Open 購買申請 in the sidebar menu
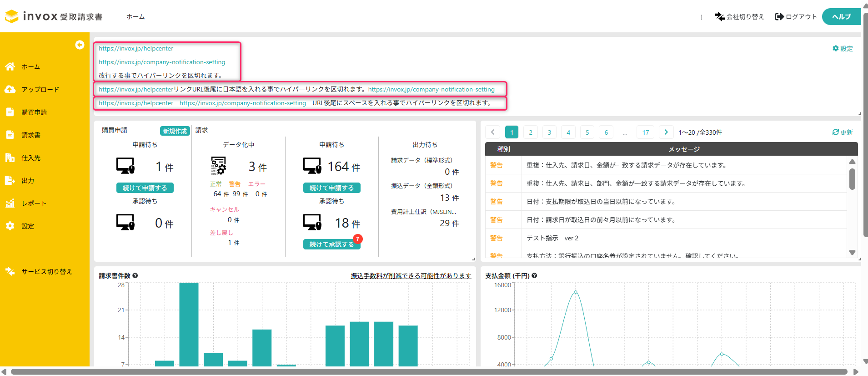The width and height of the screenshot is (868, 376). click(34, 112)
